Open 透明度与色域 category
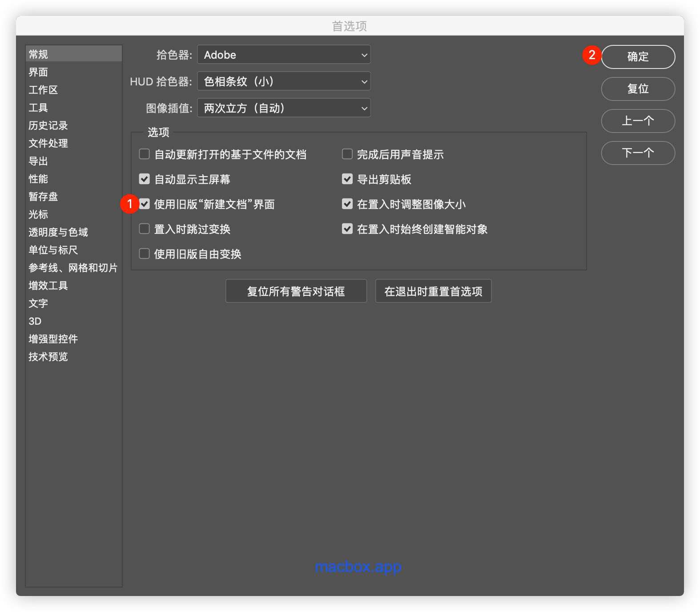700x612 pixels. coord(74,232)
